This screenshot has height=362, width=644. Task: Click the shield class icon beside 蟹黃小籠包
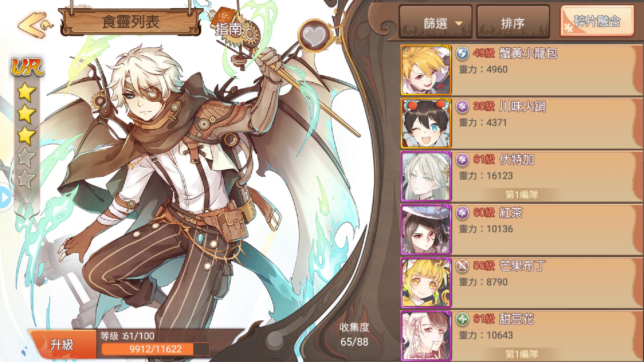(x=463, y=54)
